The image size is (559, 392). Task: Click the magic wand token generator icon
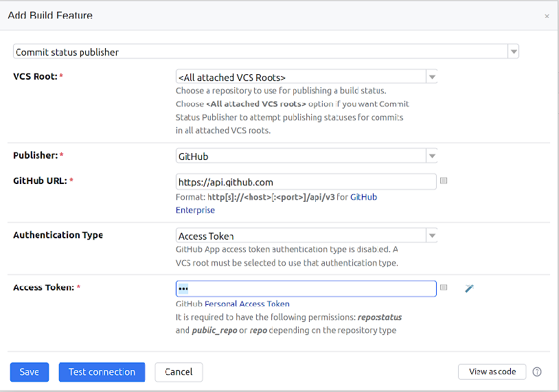click(470, 288)
